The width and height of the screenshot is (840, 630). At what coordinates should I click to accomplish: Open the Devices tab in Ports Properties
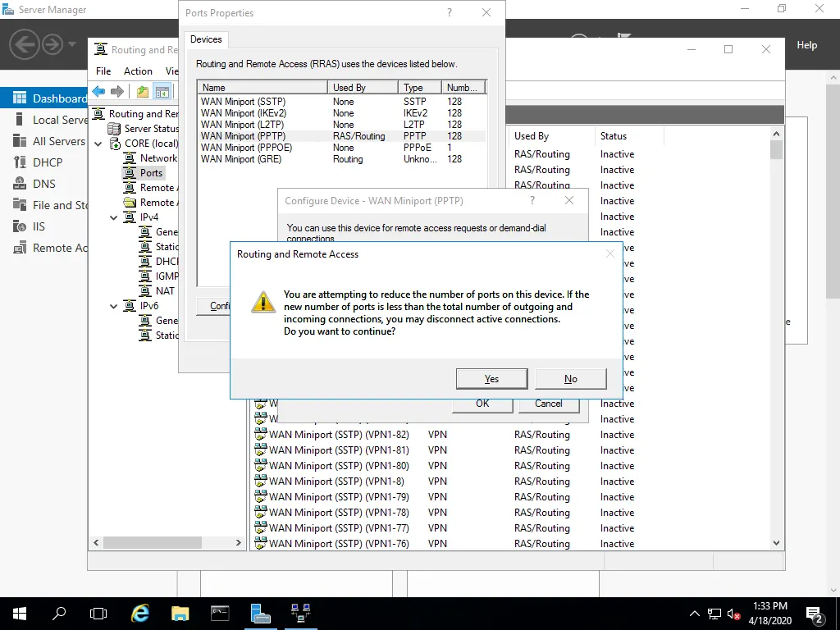point(206,39)
